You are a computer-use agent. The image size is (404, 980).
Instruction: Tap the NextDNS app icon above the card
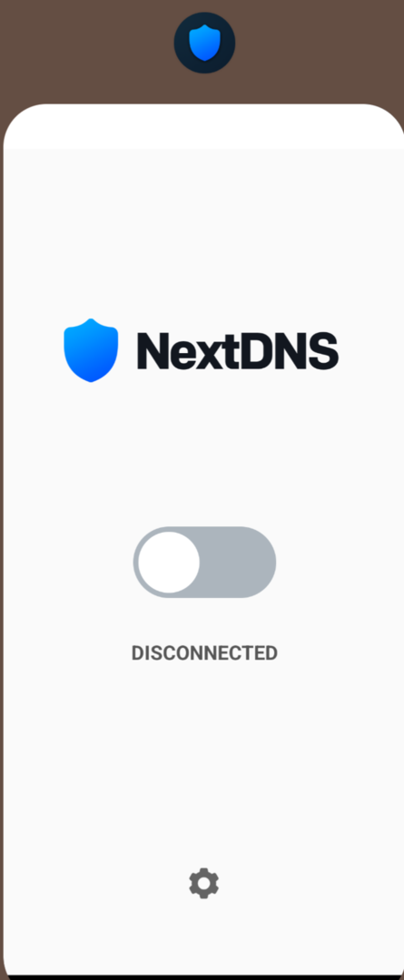[x=204, y=44]
